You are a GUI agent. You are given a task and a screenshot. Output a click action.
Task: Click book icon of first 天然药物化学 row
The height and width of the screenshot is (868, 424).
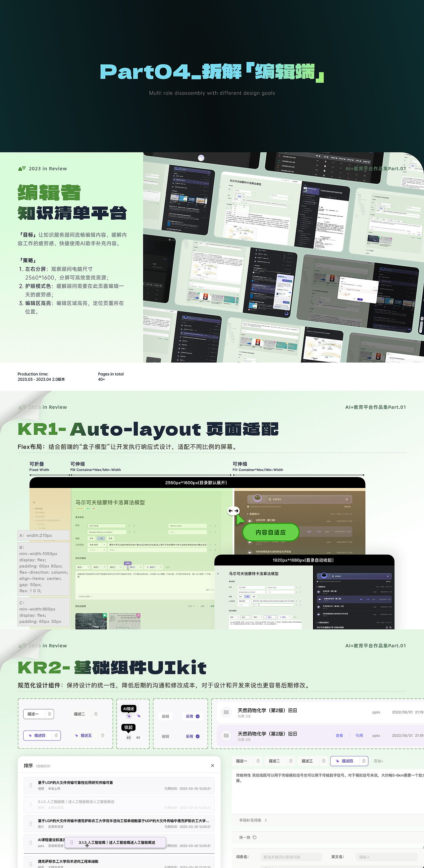pos(226,712)
